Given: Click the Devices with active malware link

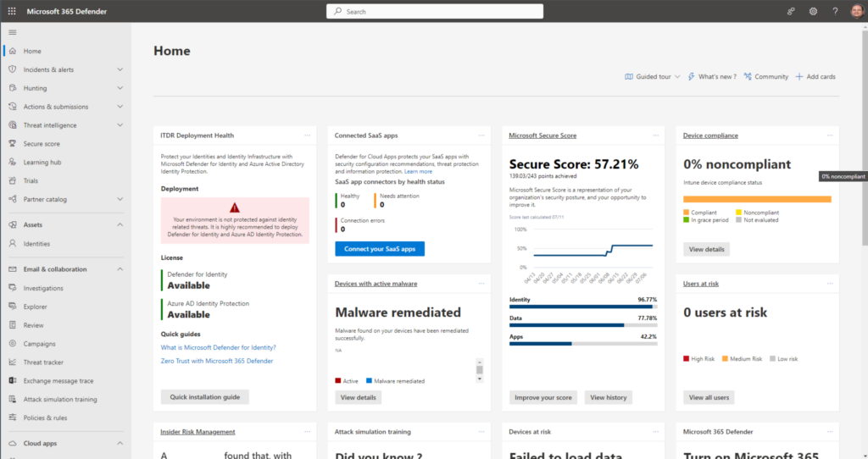Looking at the screenshot, I should coord(376,284).
